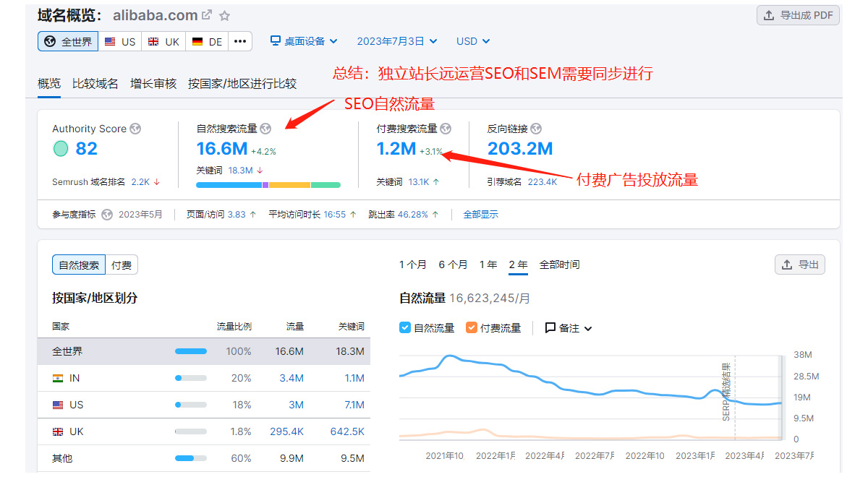Click the 全部显示 link
Screen dimensions: 868x477
tap(481, 214)
